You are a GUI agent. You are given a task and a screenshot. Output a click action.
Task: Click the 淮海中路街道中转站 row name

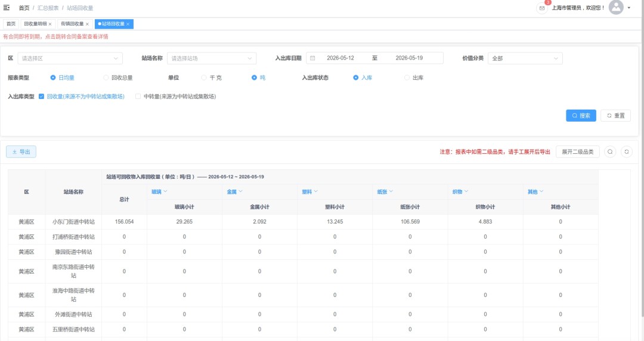coord(73,295)
